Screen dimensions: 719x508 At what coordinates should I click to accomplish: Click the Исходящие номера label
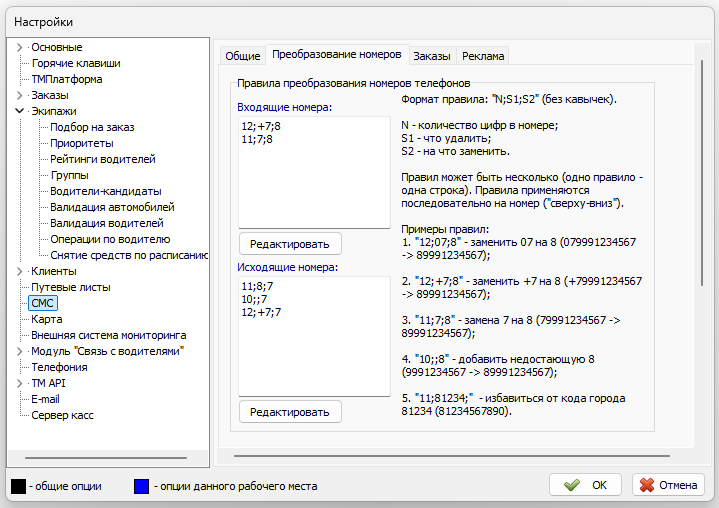[288, 267]
